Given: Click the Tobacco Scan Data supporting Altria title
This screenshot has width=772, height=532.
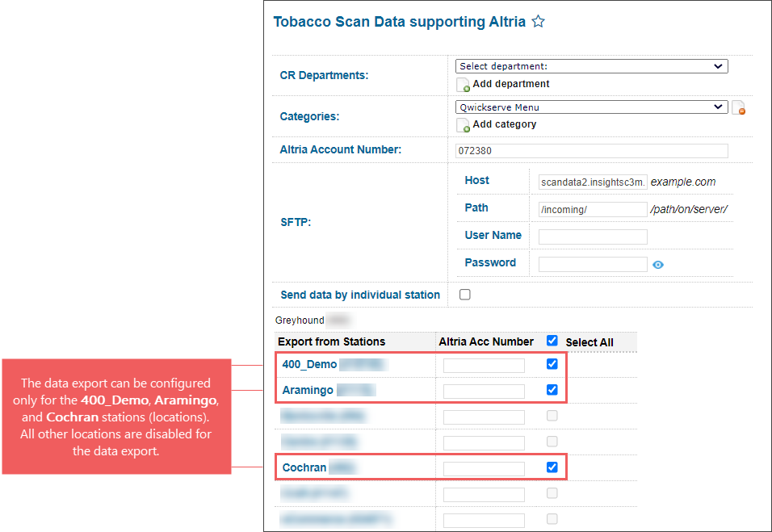Looking at the screenshot, I should 399,22.
